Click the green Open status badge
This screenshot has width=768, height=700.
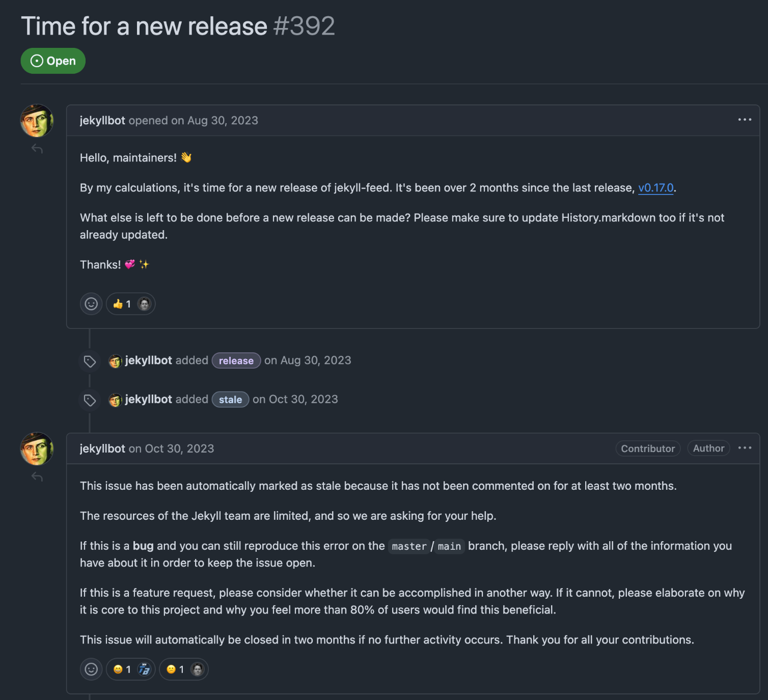(x=53, y=61)
